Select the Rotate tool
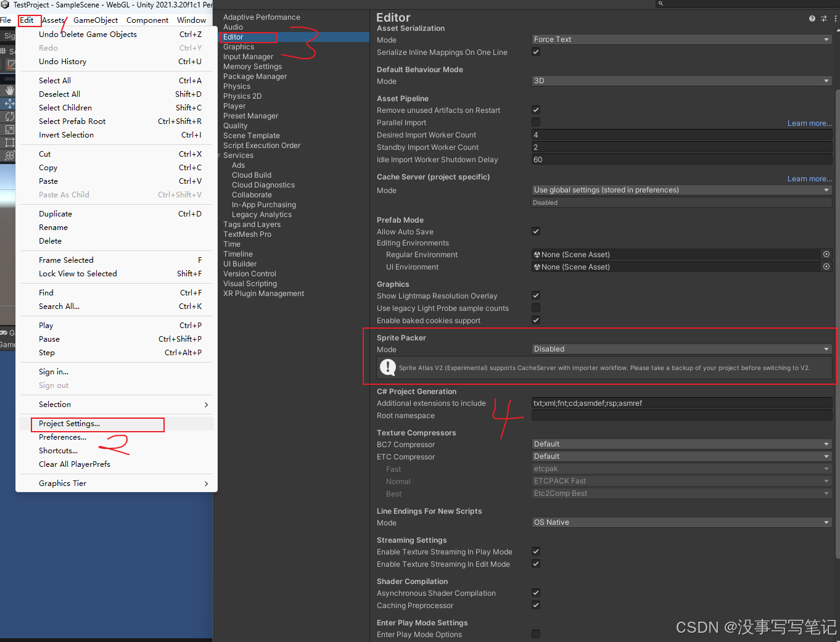This screenshot has height=642, width=840. pos(9,116)
